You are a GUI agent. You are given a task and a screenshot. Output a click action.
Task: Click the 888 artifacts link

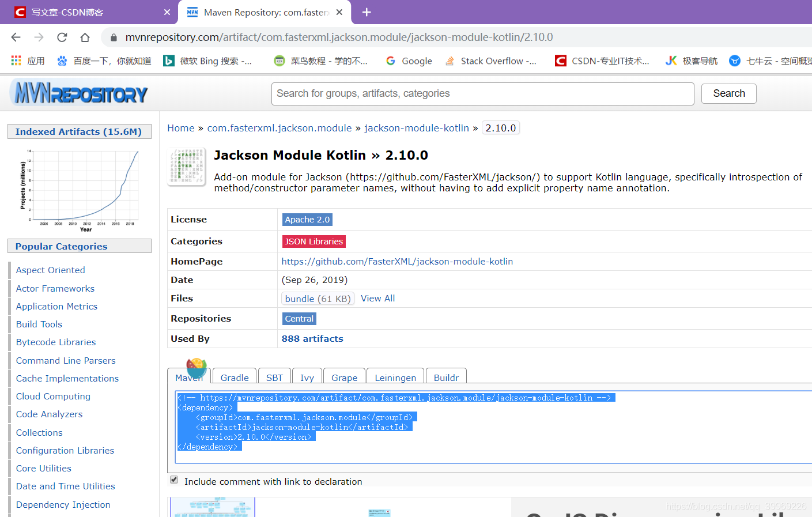(x=312, y=338)
